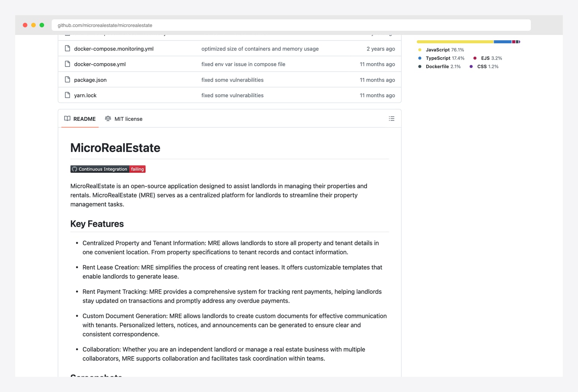Viewport: 578px width, 392px height.
Task: Click the MIT license scale icon
Action: (x=108, y=119)
